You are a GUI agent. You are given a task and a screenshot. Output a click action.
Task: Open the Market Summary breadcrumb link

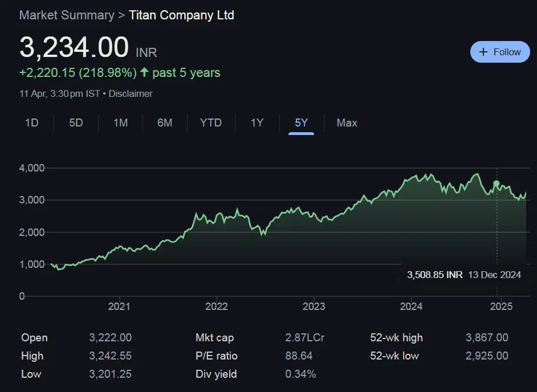point(67,15)
